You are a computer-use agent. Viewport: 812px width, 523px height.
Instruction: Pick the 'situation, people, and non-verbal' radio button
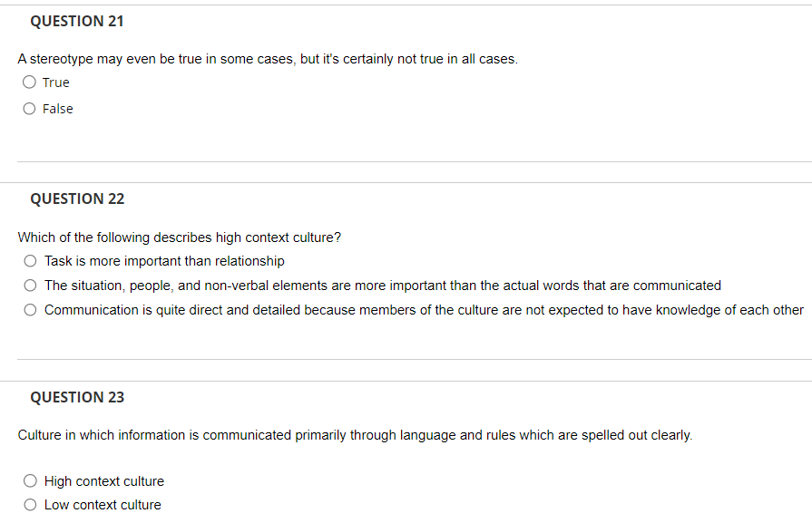click(x=31, y=286)
